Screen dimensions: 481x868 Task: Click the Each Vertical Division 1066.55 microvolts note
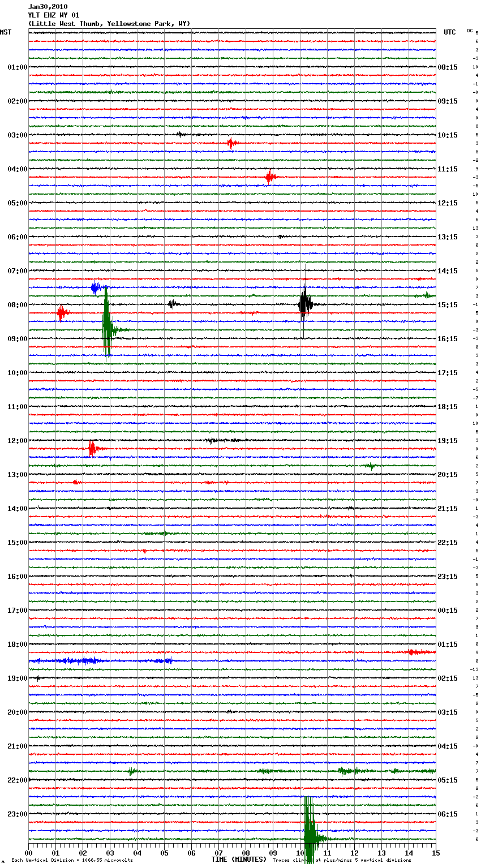tap(72, 860)
